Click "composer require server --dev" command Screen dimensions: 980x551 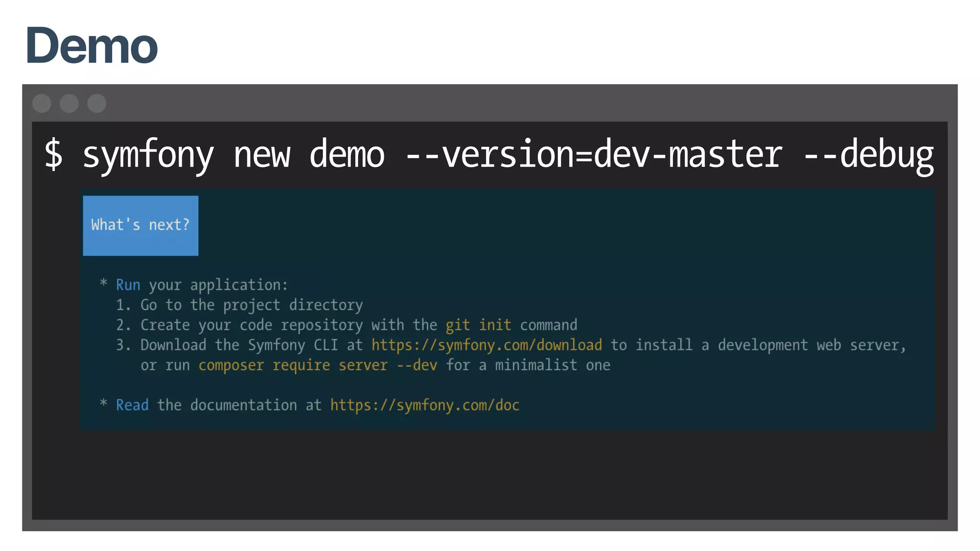coord(318,365)
